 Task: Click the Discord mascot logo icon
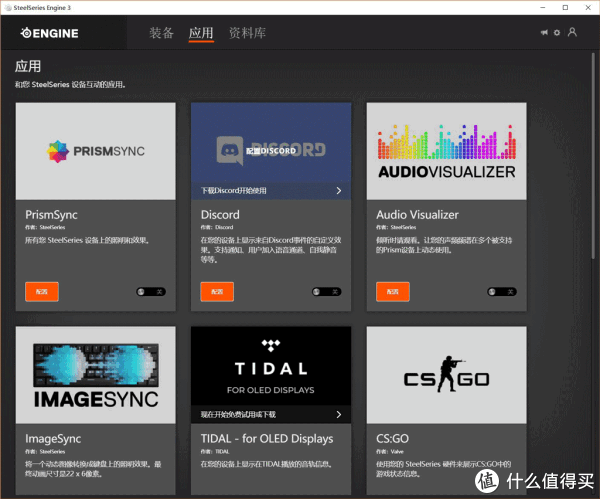230,150
